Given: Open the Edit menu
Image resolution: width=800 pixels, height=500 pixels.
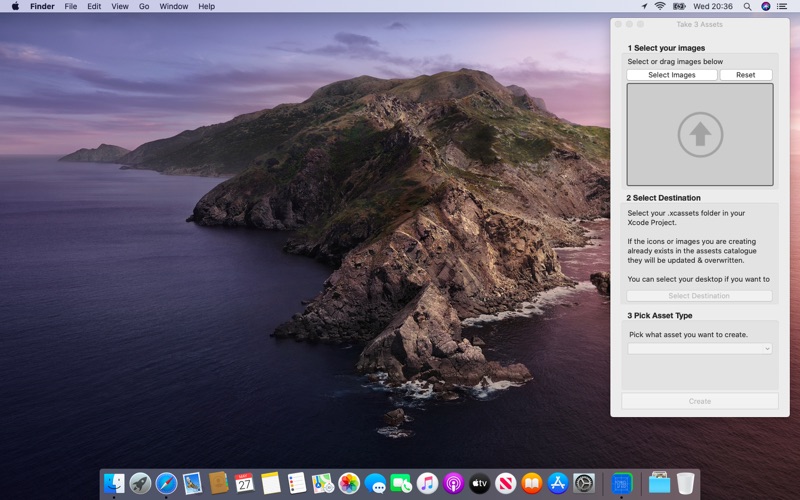Looking at the screenshot, I should [94, 6].
